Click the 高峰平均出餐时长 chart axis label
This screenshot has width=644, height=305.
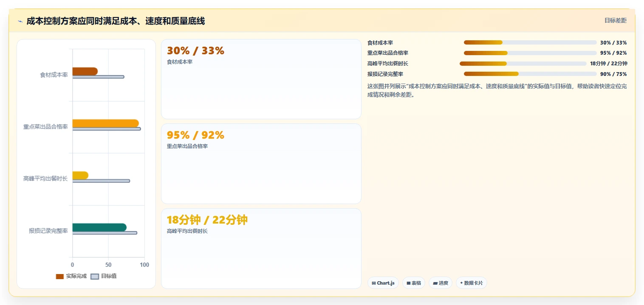(45, 179)
